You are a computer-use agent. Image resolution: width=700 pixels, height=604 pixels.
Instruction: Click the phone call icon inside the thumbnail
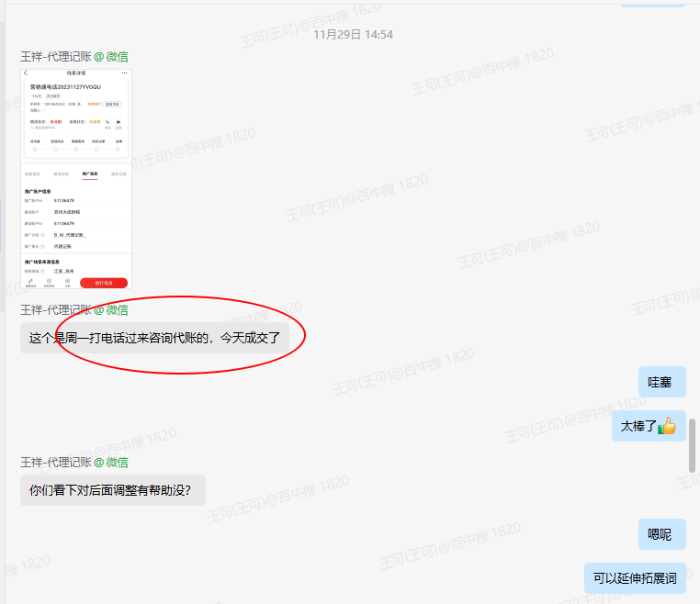coord(107,122)
